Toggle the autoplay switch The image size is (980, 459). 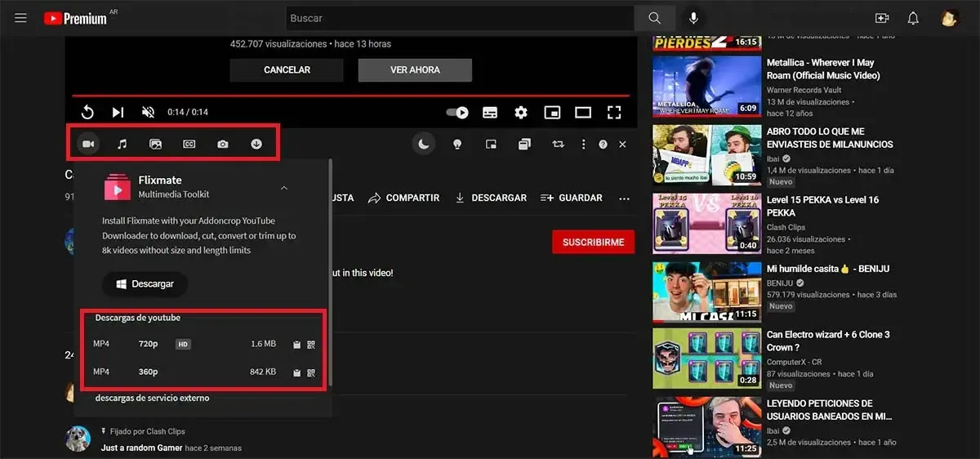click(457, 112)
